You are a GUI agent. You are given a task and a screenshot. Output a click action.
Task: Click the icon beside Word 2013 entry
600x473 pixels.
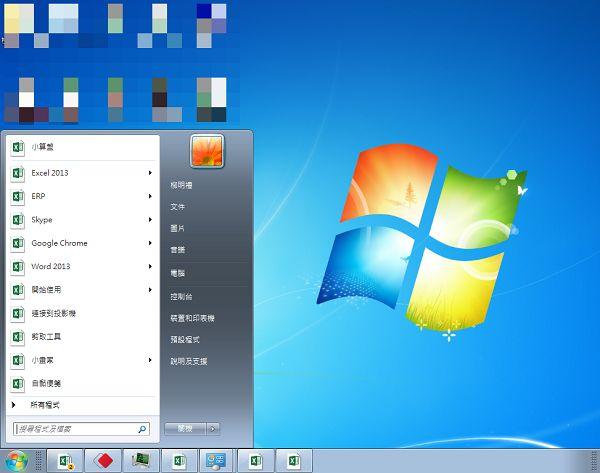(18, 266)
